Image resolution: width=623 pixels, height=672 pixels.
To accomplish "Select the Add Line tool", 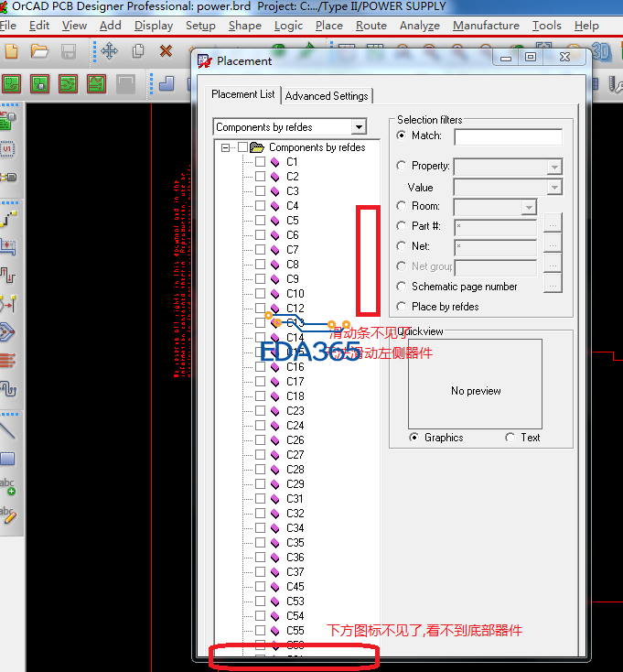I will pyautogui.click(x=7, y=430).
